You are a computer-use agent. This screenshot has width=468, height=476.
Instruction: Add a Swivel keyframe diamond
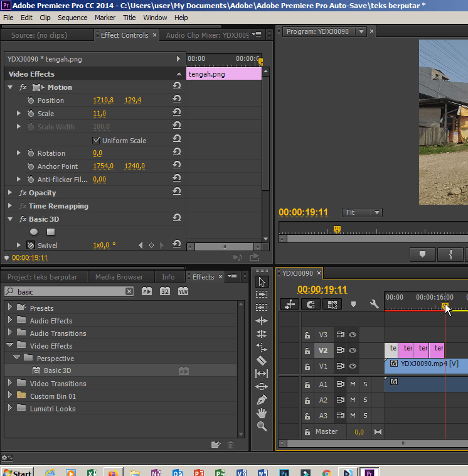pos(151,246)
